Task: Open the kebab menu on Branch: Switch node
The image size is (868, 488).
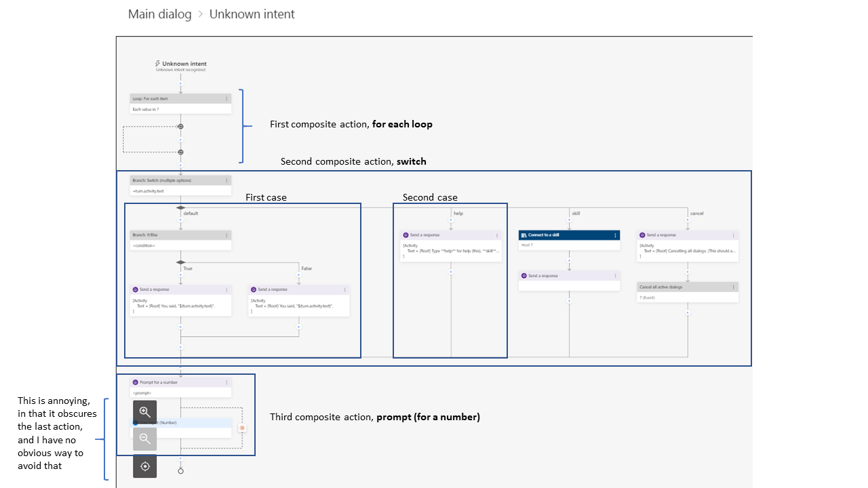Action: tap(226, 180)
